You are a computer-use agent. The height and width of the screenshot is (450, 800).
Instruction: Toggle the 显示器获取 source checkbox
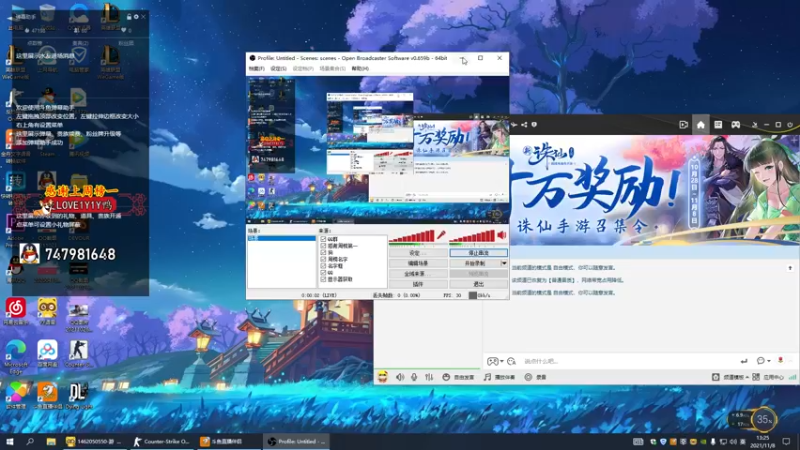point(323,279)
